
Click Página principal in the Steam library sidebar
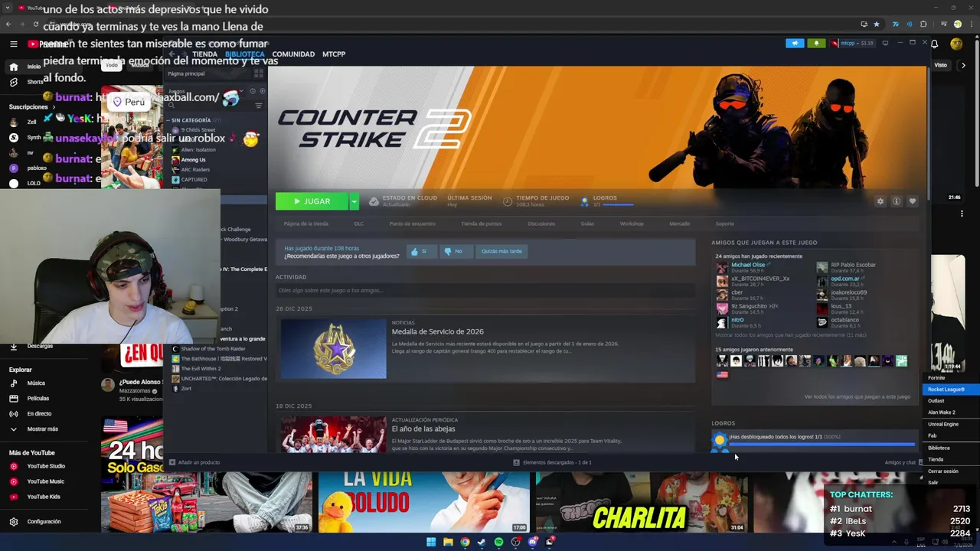pyautogui.click(x=186, y=73)
